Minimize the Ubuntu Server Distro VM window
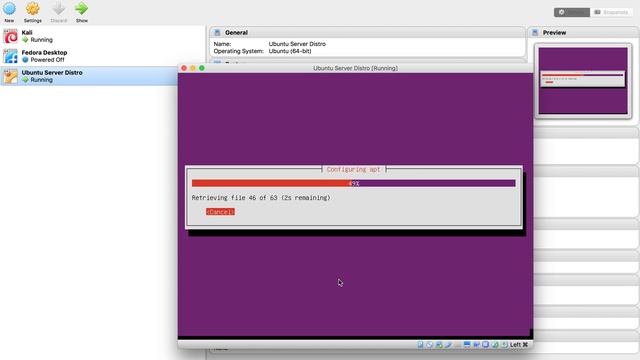 pyautogui.click(x=193, y=68)
